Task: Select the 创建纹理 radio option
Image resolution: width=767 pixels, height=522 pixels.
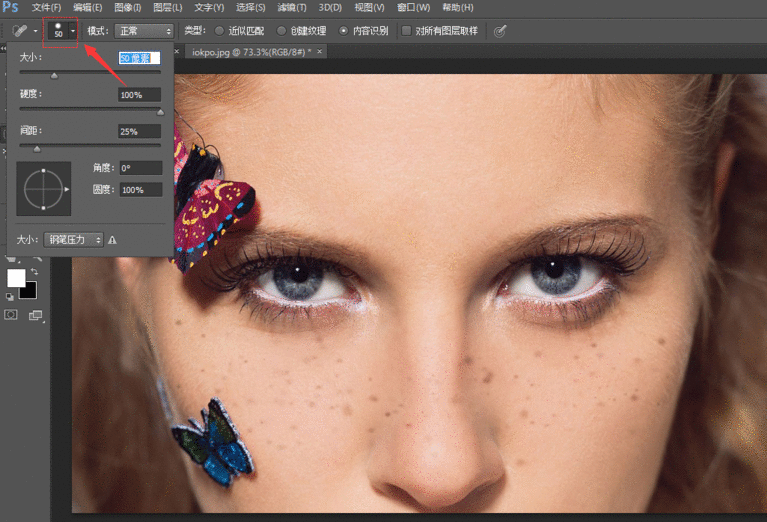Action: (x=281, y=31)
